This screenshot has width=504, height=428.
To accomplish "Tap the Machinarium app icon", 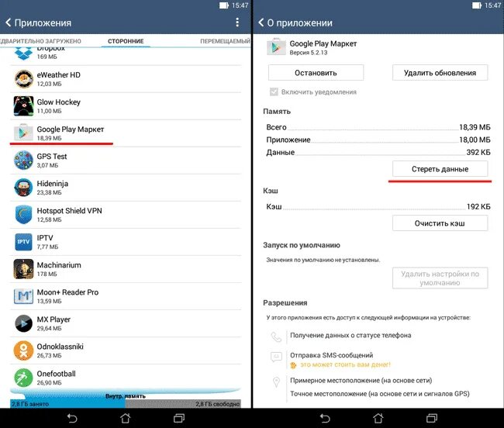I will pos(23,269).
